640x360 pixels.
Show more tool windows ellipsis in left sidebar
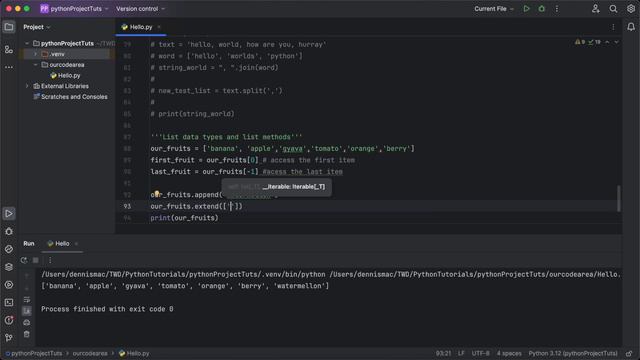coord(9,67)
